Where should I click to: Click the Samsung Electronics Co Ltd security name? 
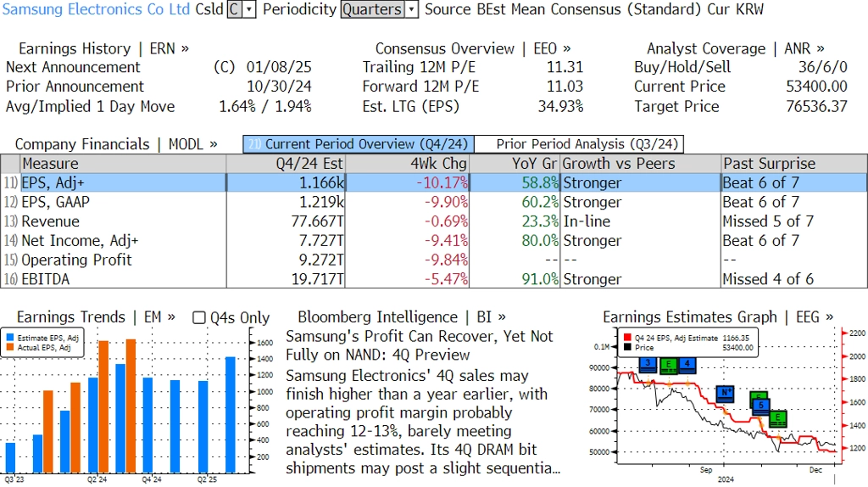(x=97, y=9)
